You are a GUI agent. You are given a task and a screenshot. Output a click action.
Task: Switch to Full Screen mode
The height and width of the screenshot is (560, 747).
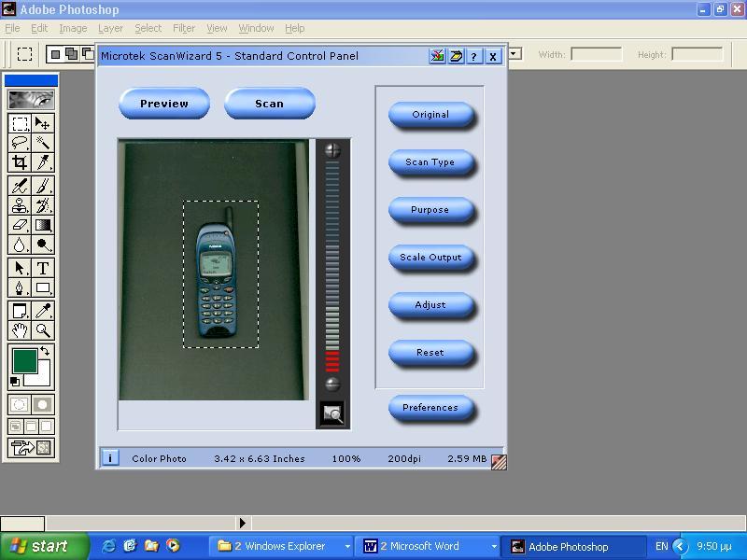pos(46,427)
